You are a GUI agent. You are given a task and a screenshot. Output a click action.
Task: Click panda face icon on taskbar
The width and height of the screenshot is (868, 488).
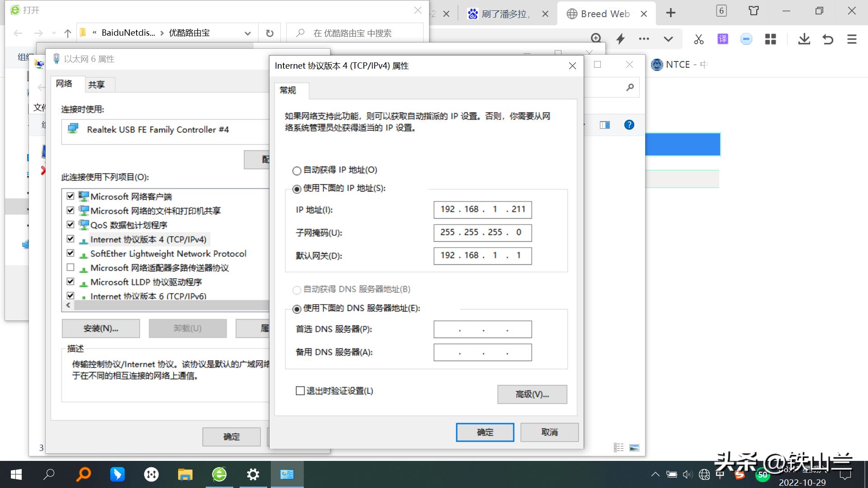pos(151,474)
